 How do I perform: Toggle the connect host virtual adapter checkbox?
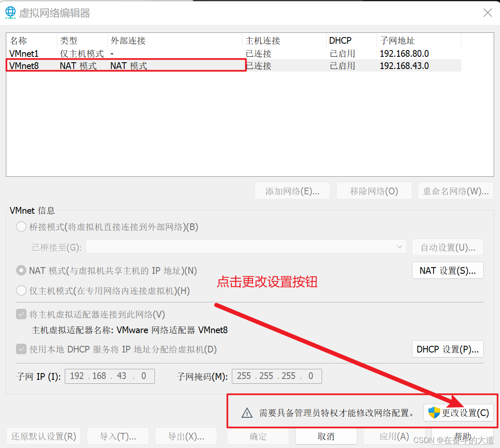(x=21, y=315)
